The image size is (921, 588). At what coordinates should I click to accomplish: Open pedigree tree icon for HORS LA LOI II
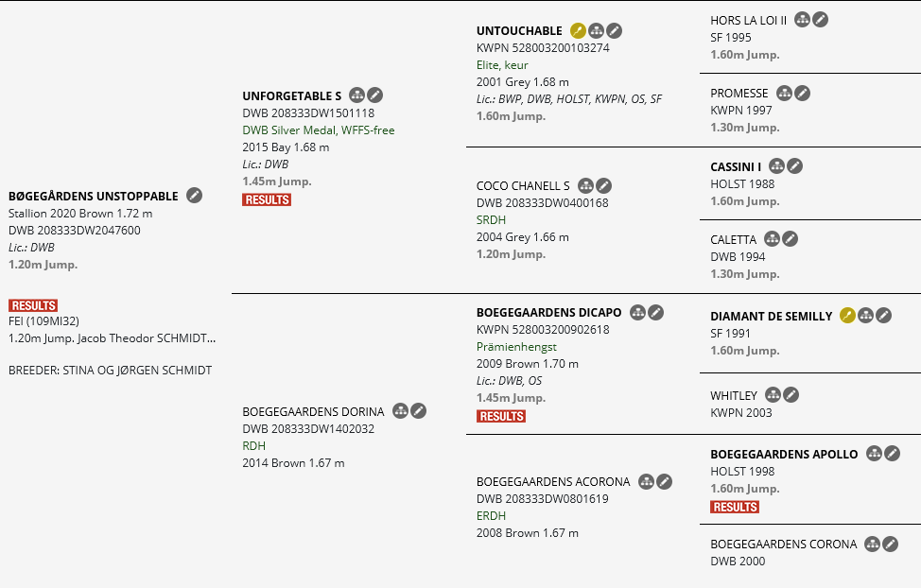pos(802,20)
